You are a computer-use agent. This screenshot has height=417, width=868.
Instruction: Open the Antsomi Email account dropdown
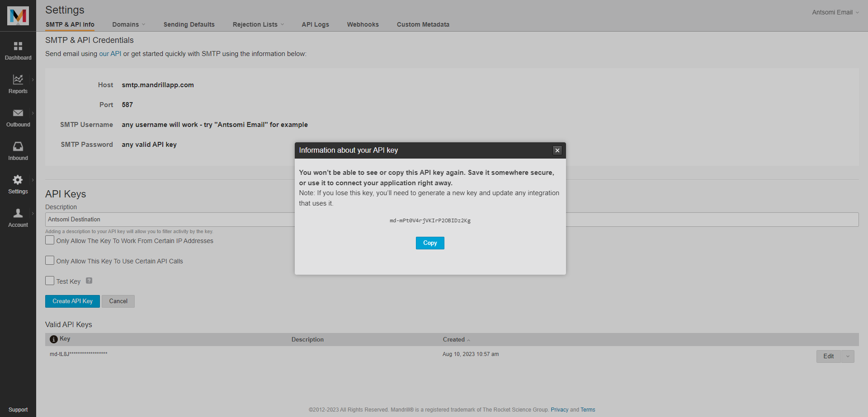pyautogui.click(x=835, y=12)
